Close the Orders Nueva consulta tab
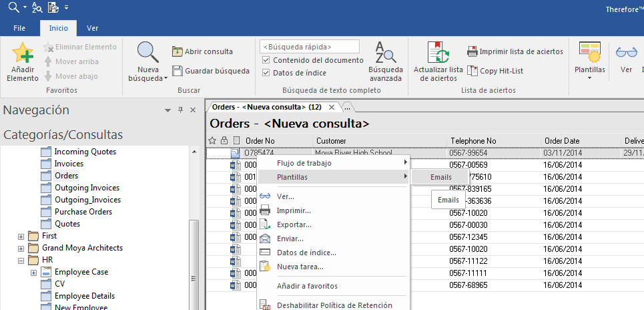This screenshot has height=310, width=644. tap(332, 108)
